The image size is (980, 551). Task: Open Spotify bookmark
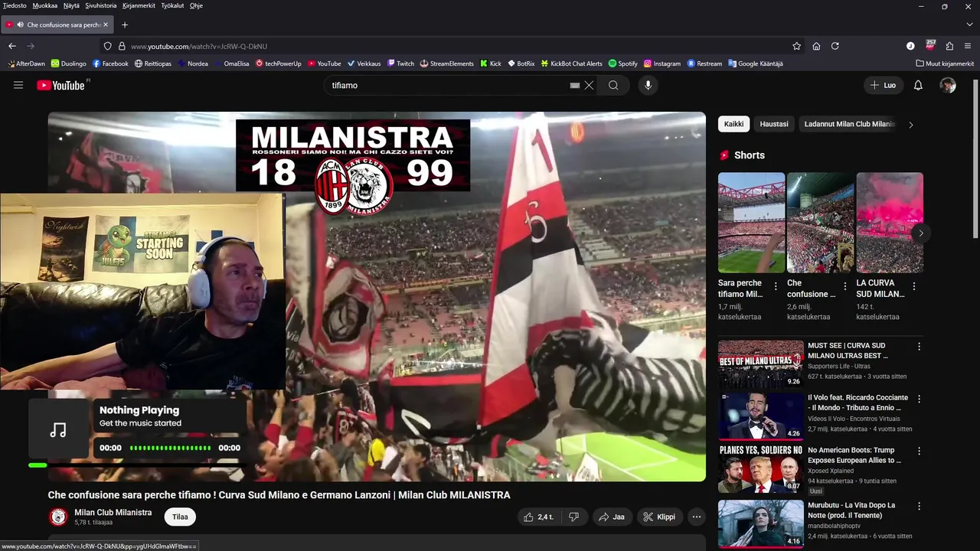[623, 64]
